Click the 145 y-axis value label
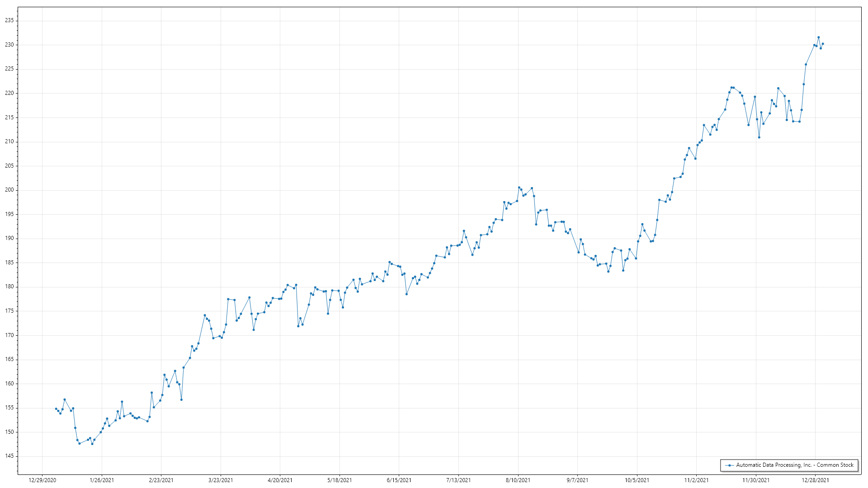Screen dimensions: 868x488 (9, 456)
